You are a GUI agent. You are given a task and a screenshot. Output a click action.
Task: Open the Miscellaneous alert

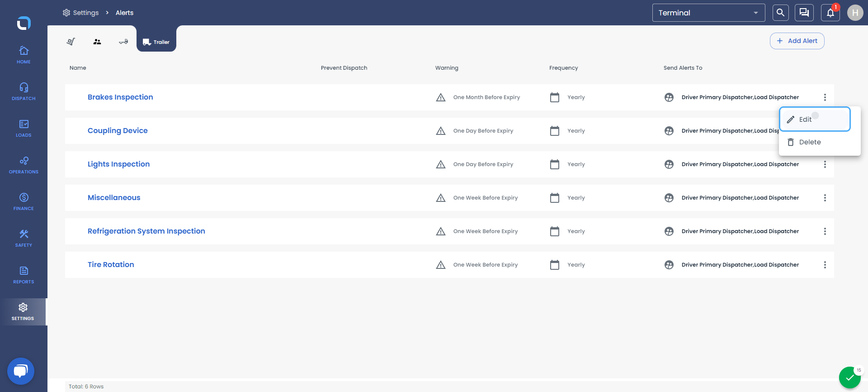114,197
